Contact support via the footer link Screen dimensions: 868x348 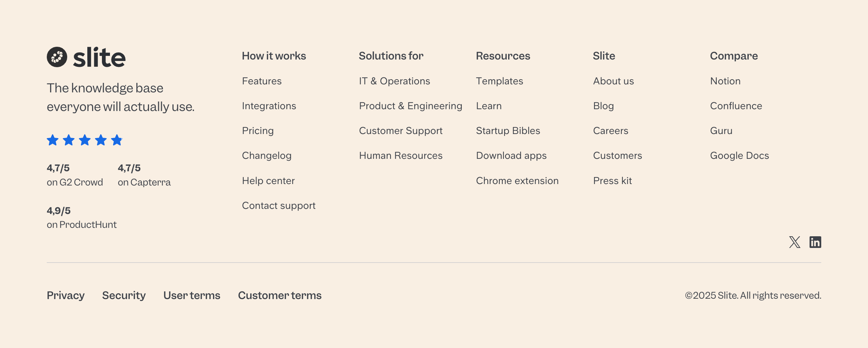pos(279,205)
